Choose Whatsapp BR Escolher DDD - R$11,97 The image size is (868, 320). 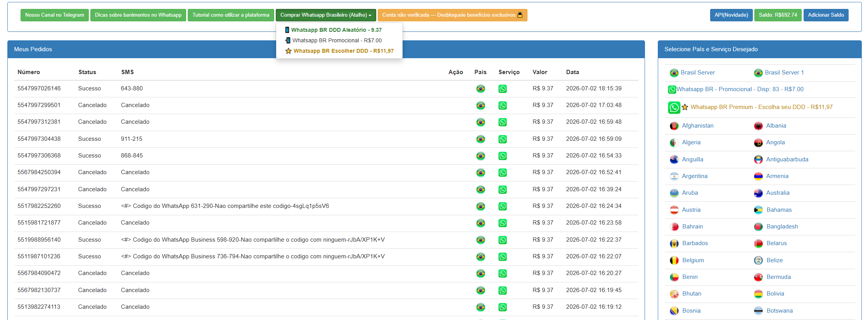click(339, 51)
